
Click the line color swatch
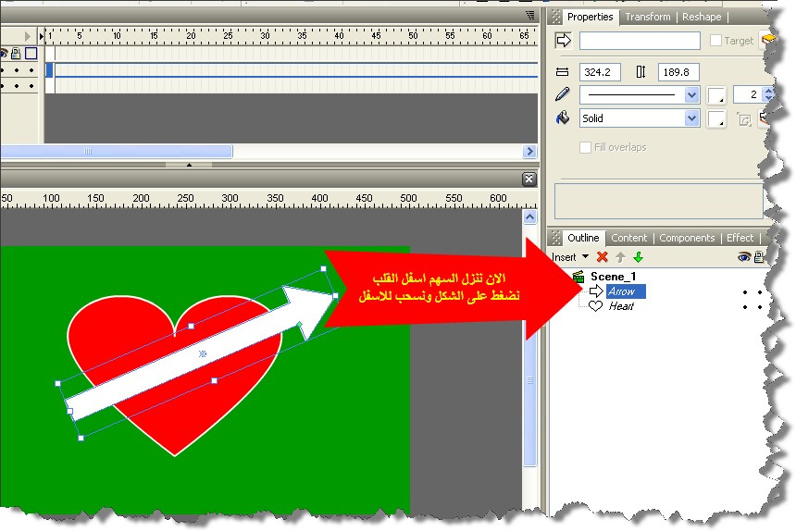[x=716, y=95]
